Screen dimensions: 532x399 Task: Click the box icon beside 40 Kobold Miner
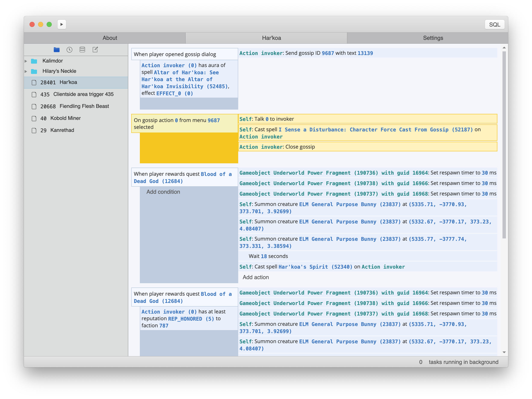(x=34, y=118)
